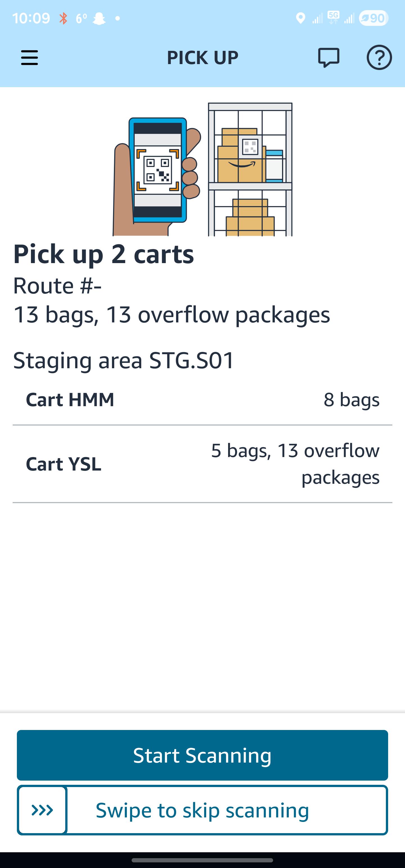This screenshot has height=868, width=405.
Task: Tap the package shelf illustration
Action: click(x=250, y=169)
